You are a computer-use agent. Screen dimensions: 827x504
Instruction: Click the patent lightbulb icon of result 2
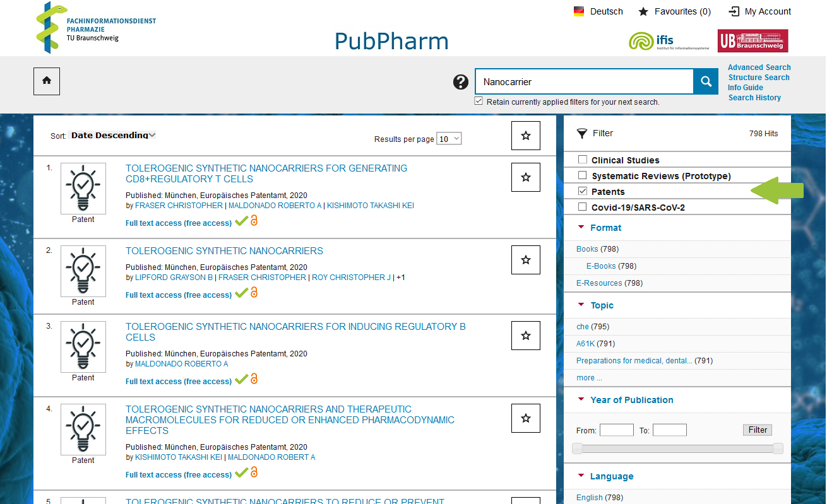click(x=83, y=271)
